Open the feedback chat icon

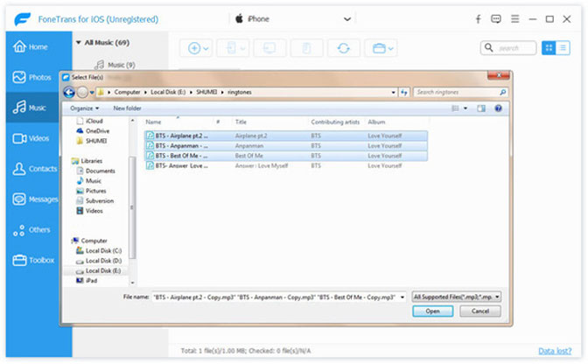click(496, 18)
